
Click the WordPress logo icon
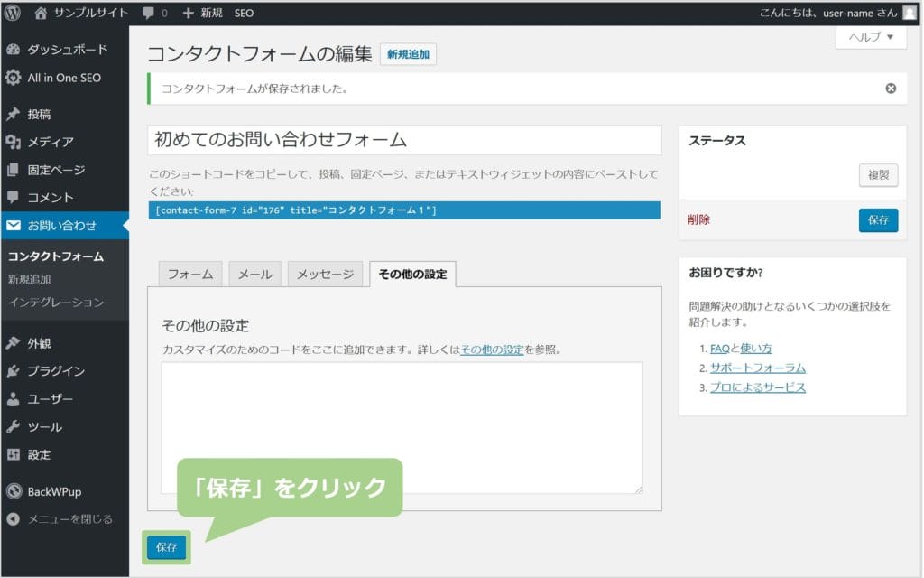pyautogui.click(x=13, y=13)
